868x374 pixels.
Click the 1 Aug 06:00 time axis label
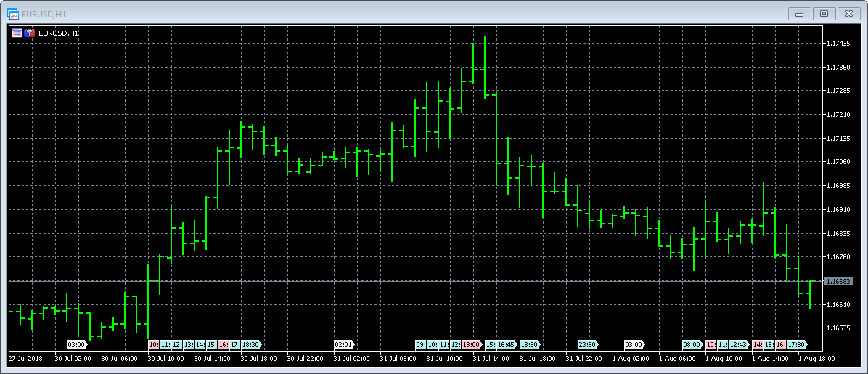pyautogui.click(x=677, y=359)
